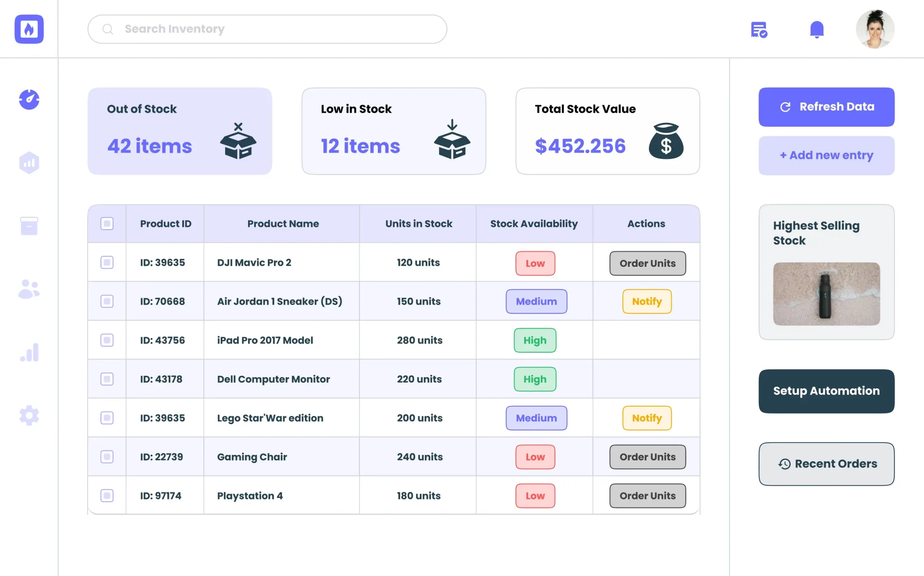924x576 pixels.
Task: Select the customers people icon
Action: pyautogui.click(x=29, y=289)
